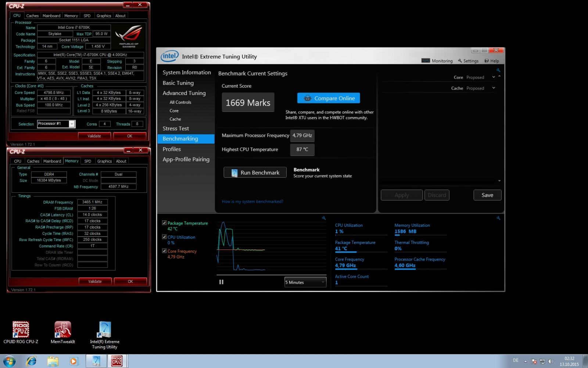Click Save button in XTU
The height and width of the screenshot is (368, 588).
point(487,195)
